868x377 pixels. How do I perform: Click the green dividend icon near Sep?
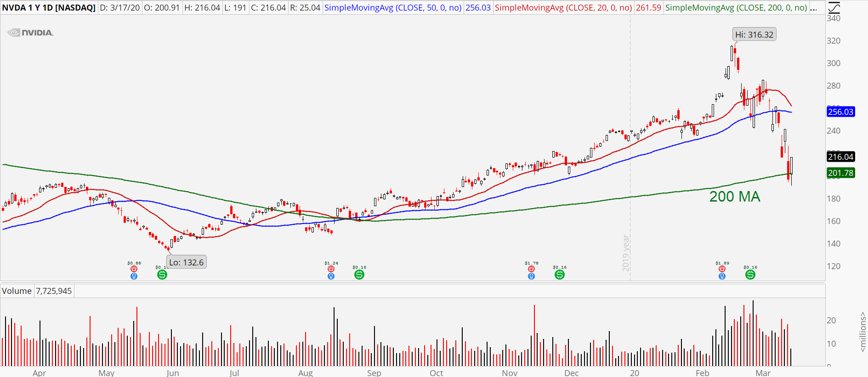point(359,275)
